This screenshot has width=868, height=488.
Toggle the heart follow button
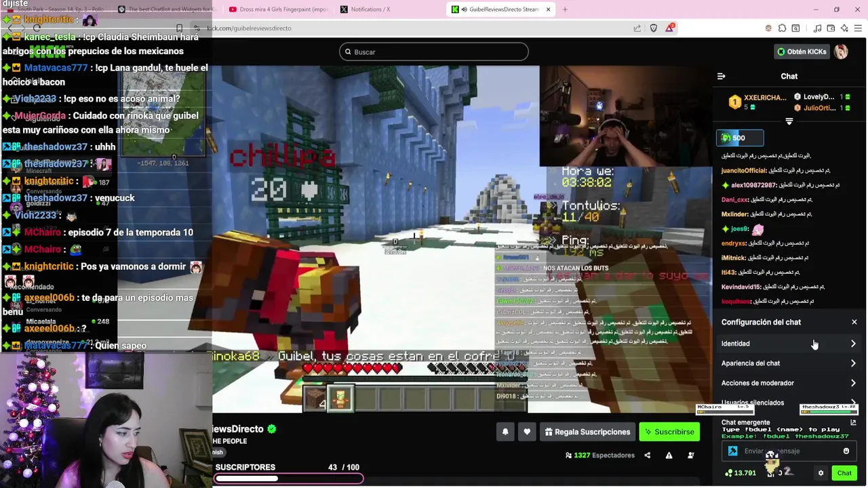click(527, 432)
